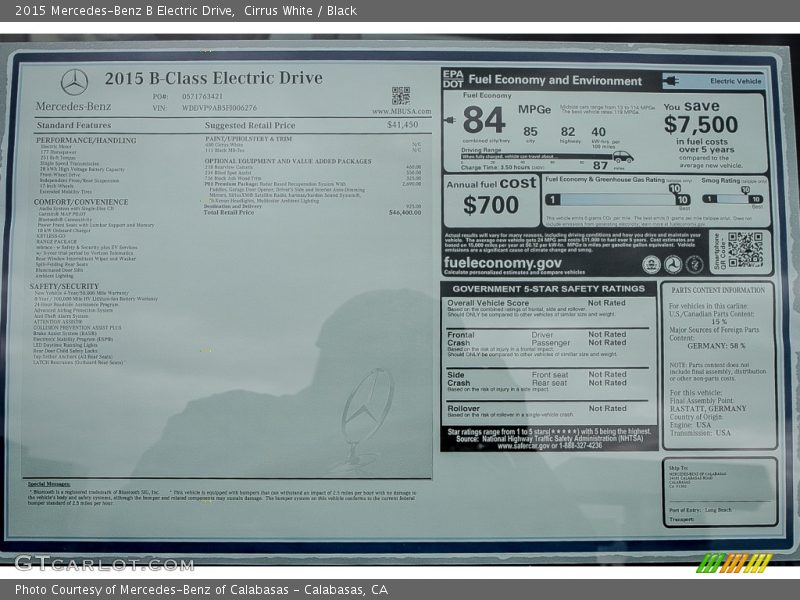Click the 'Electric Vehicle' label
800x600 pixels.
pyautogui.click(x=736, y=81)
